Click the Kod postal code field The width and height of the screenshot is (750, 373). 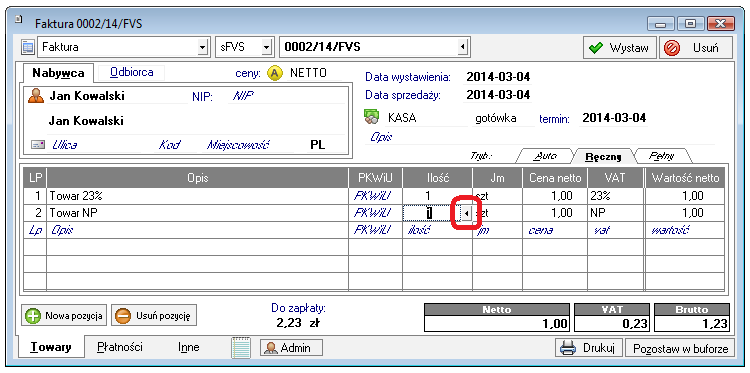coord(169,145)
